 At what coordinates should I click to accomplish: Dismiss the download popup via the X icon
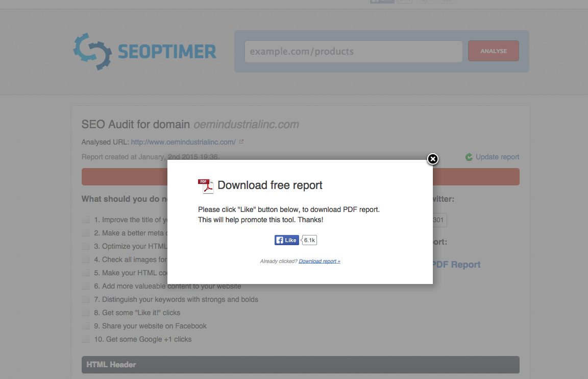tap(432, 159)
